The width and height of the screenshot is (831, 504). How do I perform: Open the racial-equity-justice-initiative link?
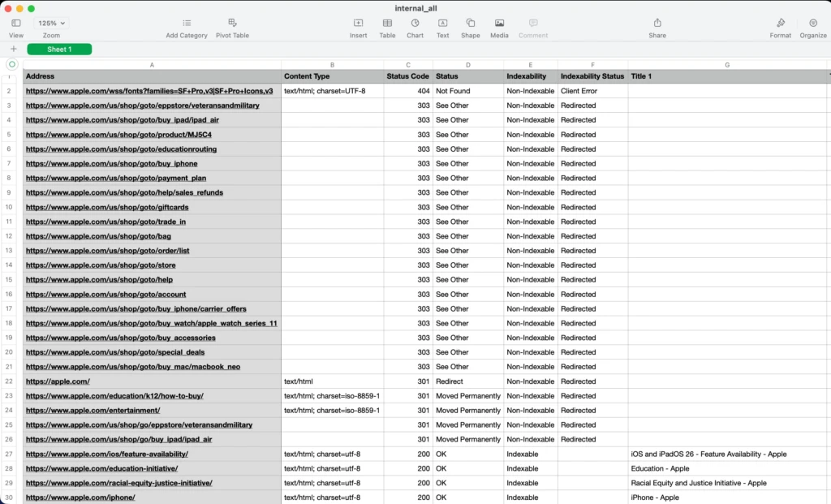(119, 484)
